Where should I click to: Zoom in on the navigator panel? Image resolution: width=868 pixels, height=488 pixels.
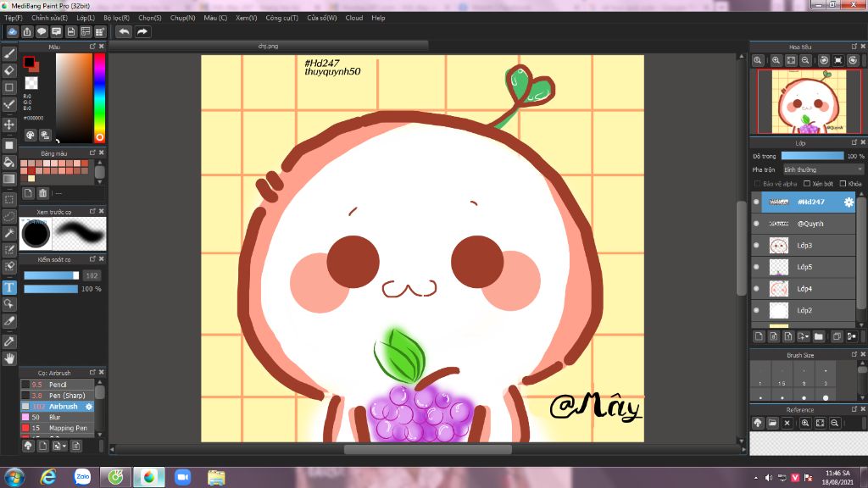776,60
